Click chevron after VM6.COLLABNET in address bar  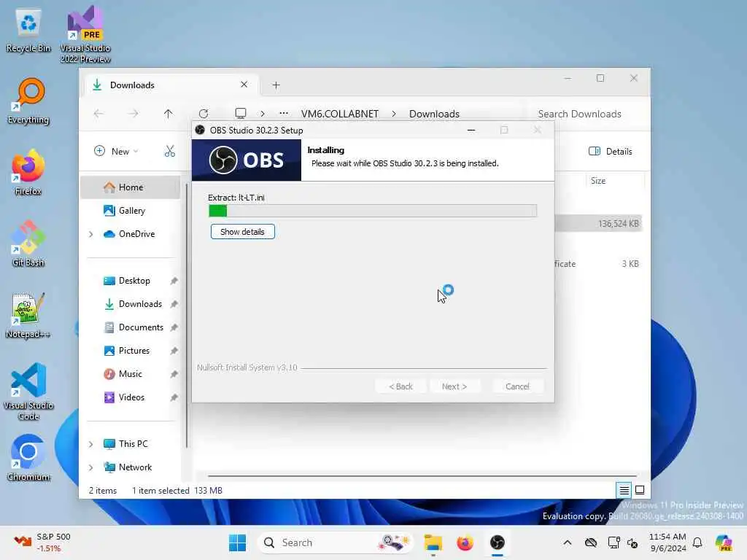(394, 114)
